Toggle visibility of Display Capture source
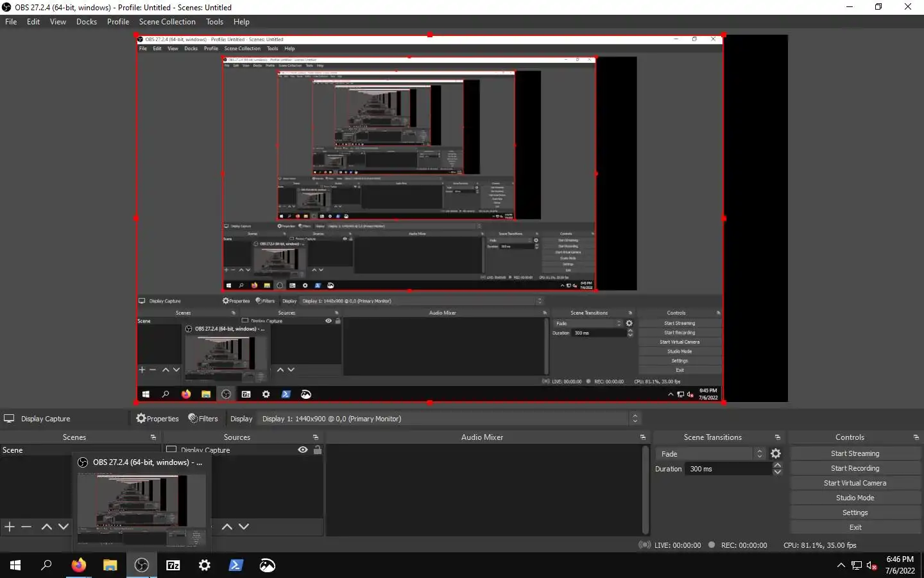Viewport: 924px width, 578px height. (303, 450)
